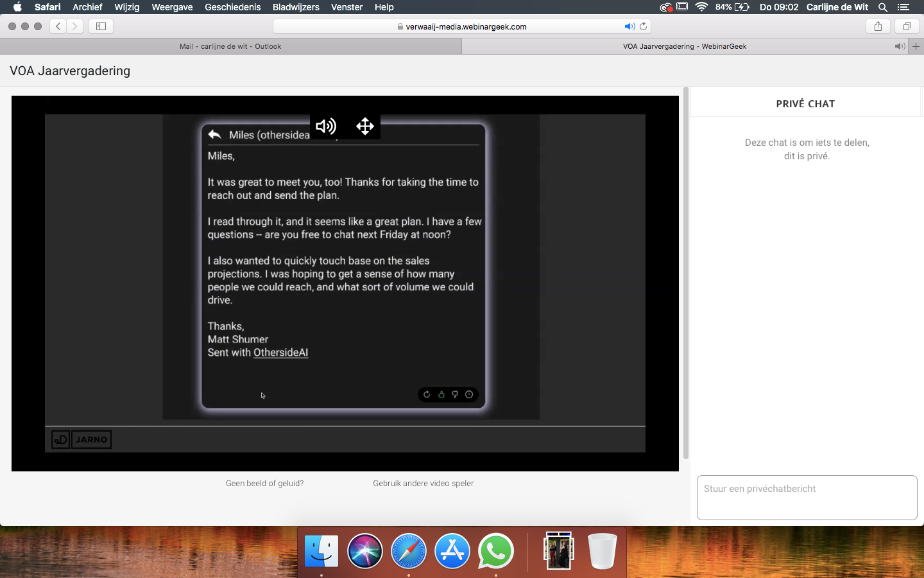Open the Weergave menu
This screenshot has width=924, height=578.
(x=172, y=7)
